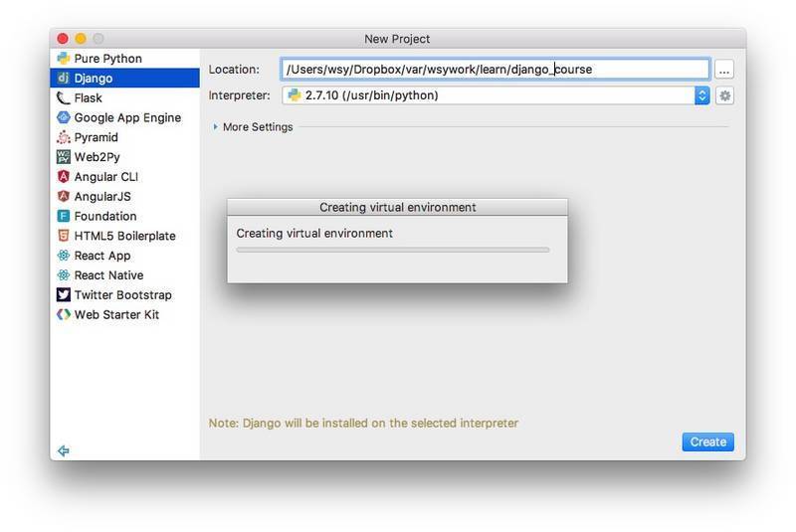Click the back arrow icon at bottom left
The height and width of the screenshot is (532, 796).
[63, 450]
